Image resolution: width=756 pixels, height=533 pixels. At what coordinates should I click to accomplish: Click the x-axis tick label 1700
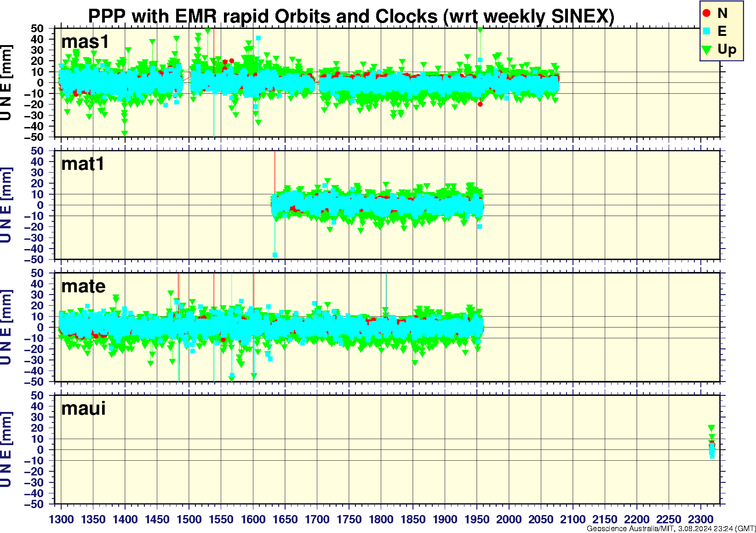[317, 519]
